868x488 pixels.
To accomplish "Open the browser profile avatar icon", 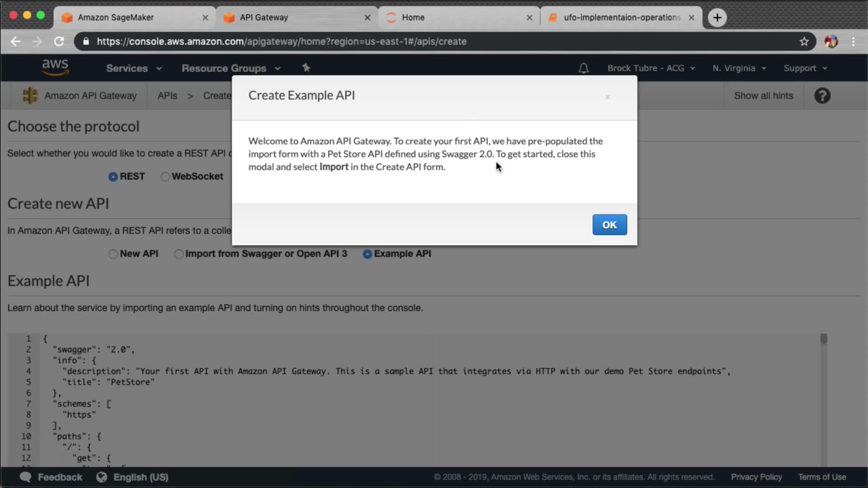I will pos(831,42).
